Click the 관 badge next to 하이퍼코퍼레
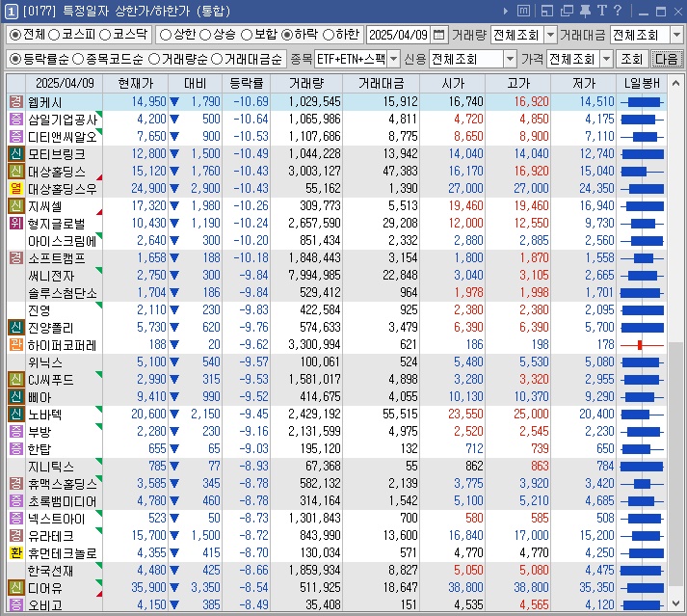The image size is (687, 616). [15, 344]
